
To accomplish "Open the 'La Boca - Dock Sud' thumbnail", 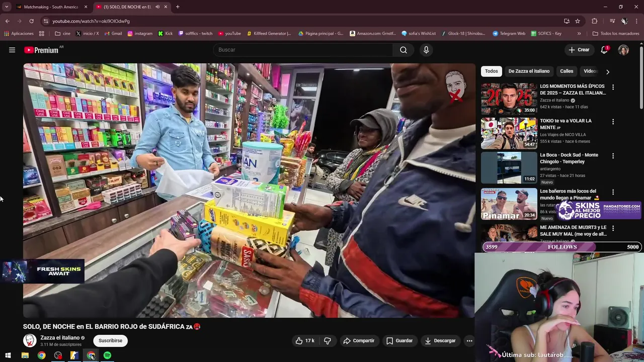I will 509,167.
